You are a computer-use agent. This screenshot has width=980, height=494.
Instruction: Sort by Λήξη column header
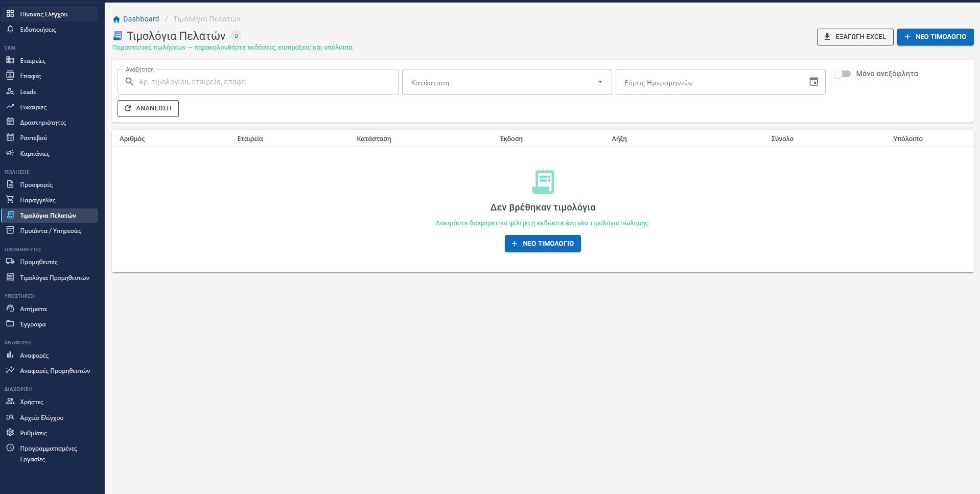tap(619, 138)
